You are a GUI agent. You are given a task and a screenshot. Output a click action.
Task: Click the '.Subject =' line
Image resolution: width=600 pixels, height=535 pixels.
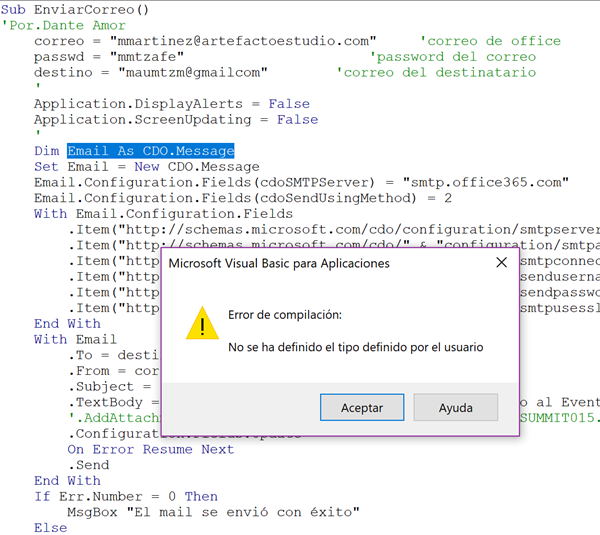(x=109, y=386)
